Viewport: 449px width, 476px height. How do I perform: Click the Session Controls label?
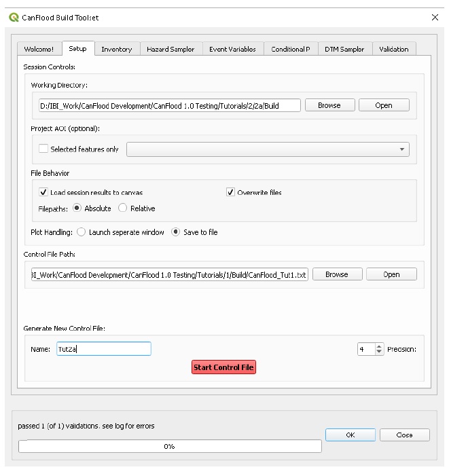[x=49, y=67]
